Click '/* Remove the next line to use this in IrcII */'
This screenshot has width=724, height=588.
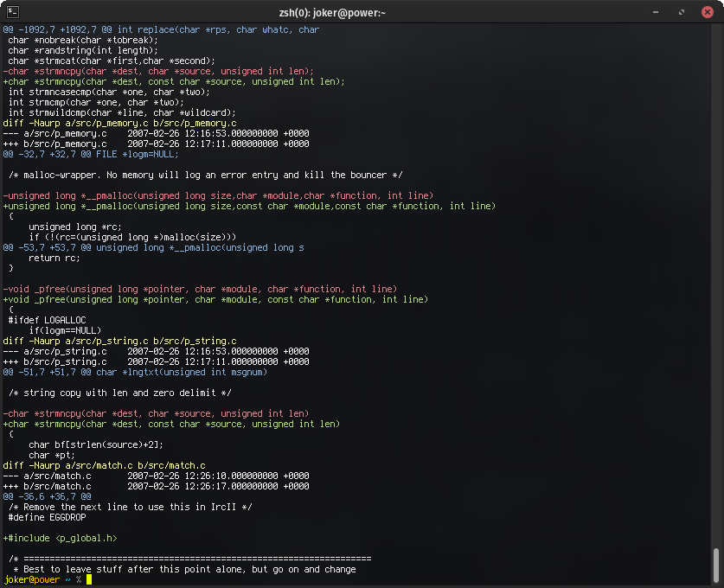tap(131, 508)
